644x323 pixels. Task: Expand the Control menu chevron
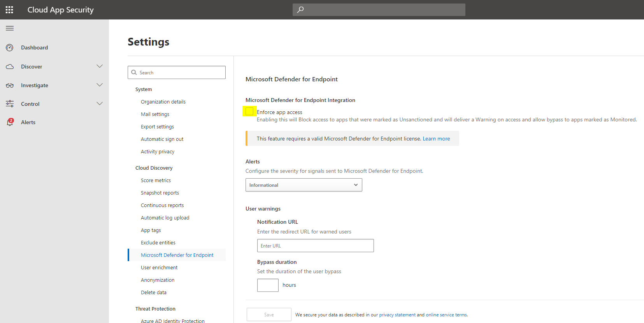(100, 104)
